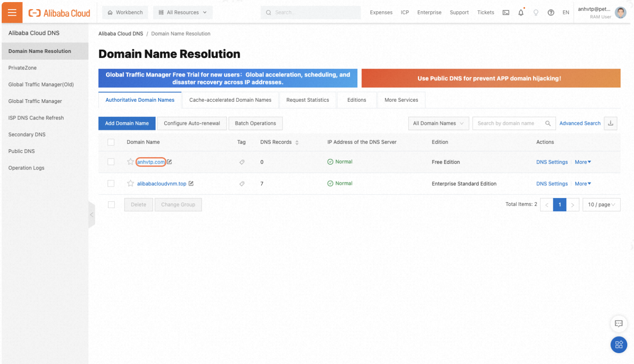Open the Workbench button
Screen dimensions: 634x364
point(125,13)
